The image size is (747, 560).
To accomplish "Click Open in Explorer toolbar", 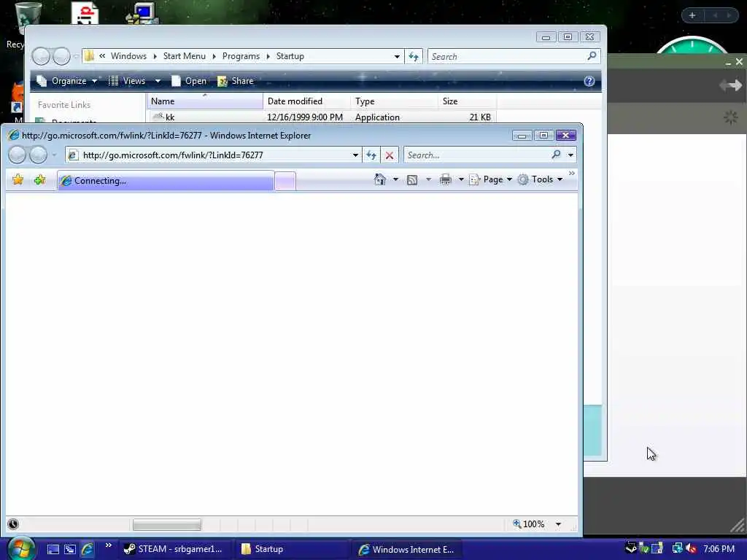I will 189,81.
